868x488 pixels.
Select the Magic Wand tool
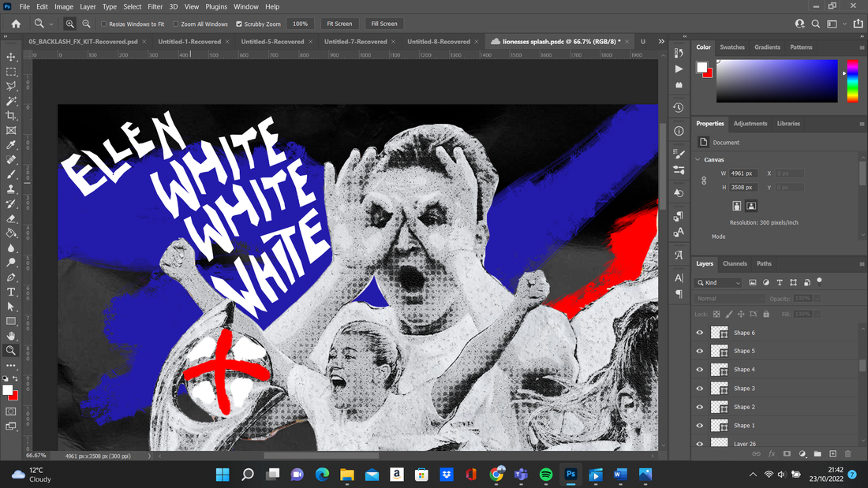11,101
